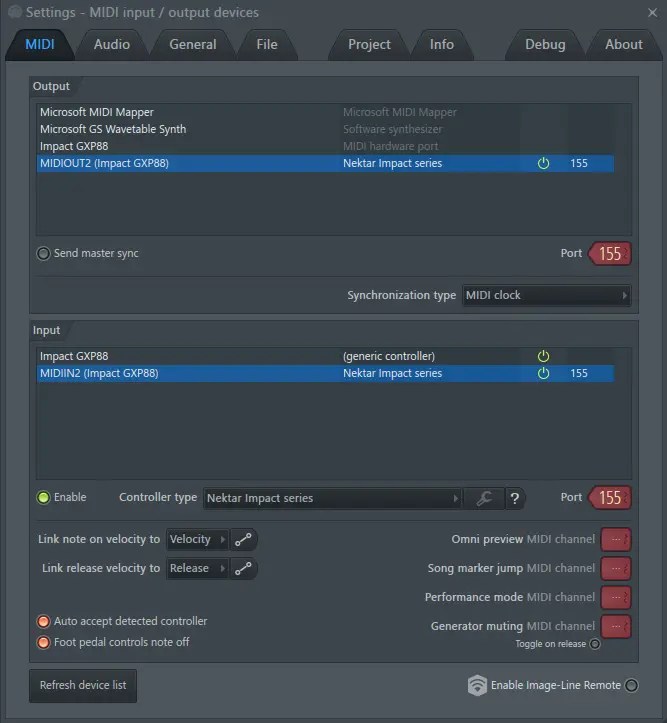Close the Settings window
Image resolution: width=667 pixels, height=723 pixels.
pyautogui.click(x=652, y=12)
